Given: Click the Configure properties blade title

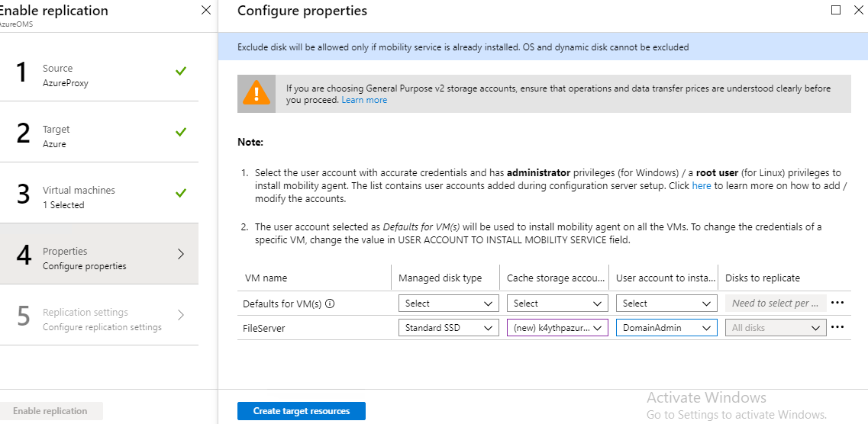Looking at the screenshot, I should 302,11.
